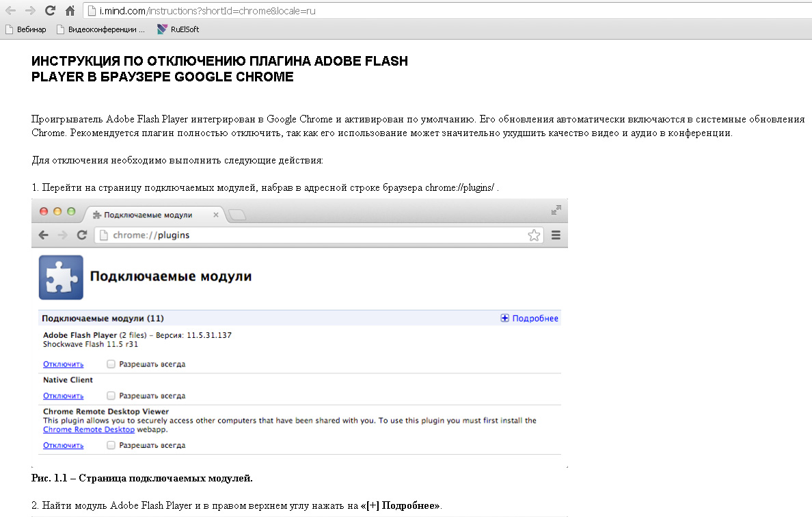Check Разрешать всегда for Chrome Remote Desktop Viewer
The image size is (812, 517).
tap(111, 445)
